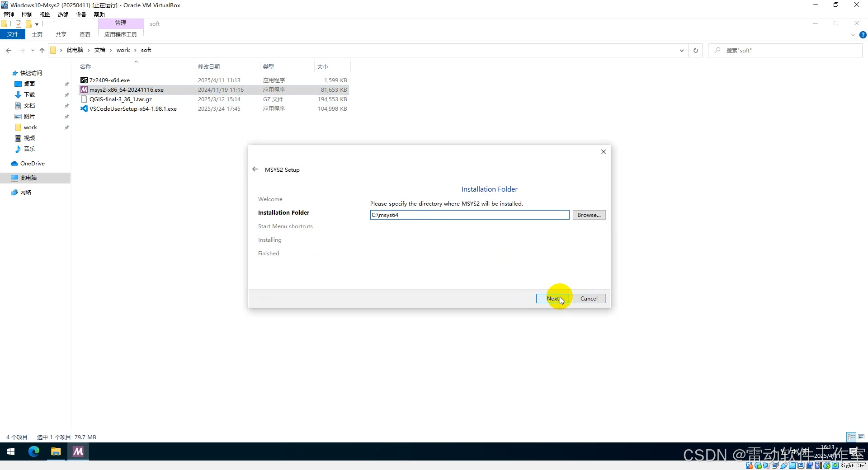This screenshot has width=868, height=470.
Task: Sort files by 修改日期 column
Action: 209,67
